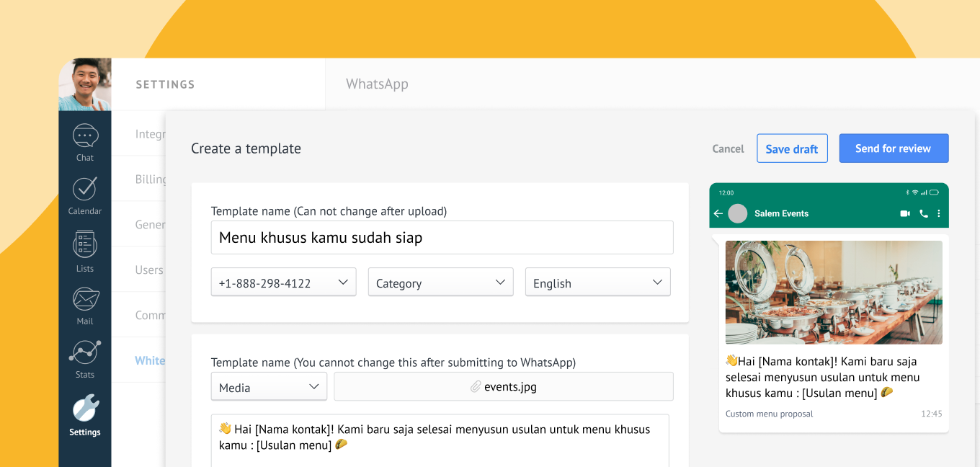Open the Calendar checkmark icon

[x=85, y=190]
